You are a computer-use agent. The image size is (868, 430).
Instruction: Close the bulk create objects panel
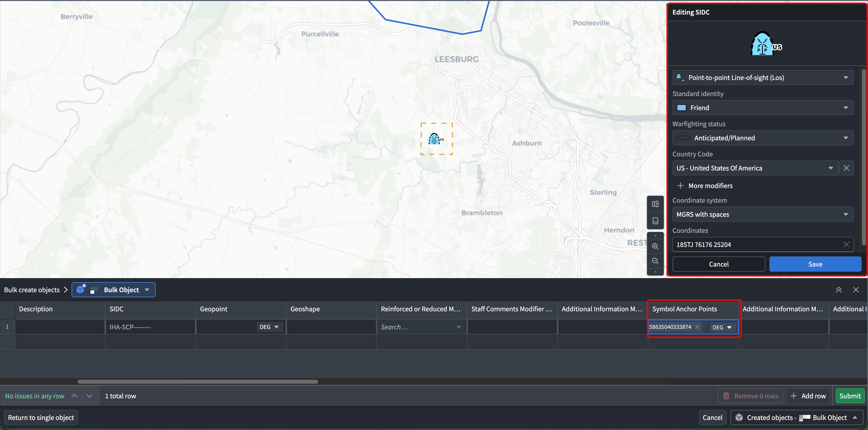pyautogui.click(x=856, y=290)
